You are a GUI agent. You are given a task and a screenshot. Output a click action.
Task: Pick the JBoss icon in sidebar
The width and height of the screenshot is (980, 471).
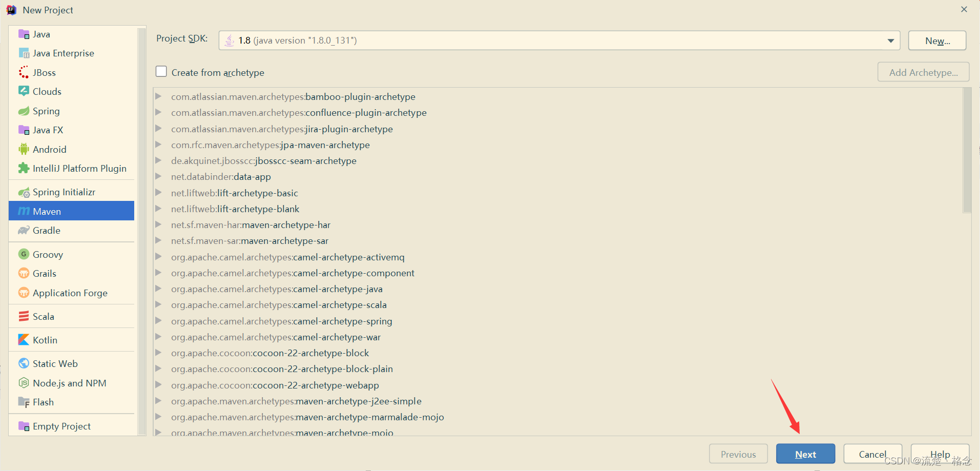click(24, 72)
